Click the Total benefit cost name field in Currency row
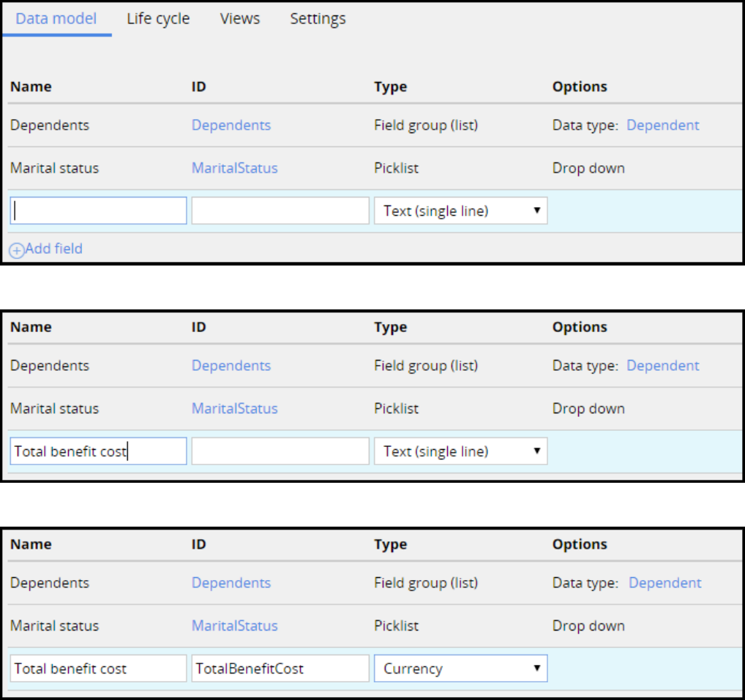 tap(99, 669)
